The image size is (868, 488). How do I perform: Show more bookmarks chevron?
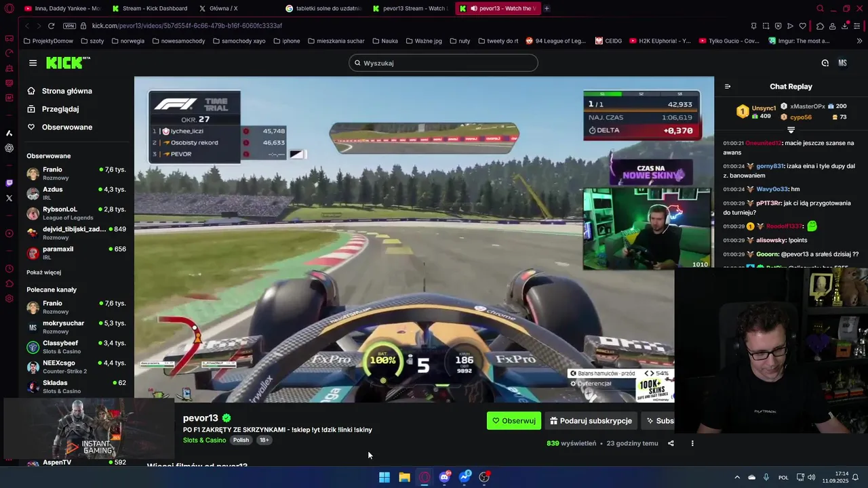point(858,41)
